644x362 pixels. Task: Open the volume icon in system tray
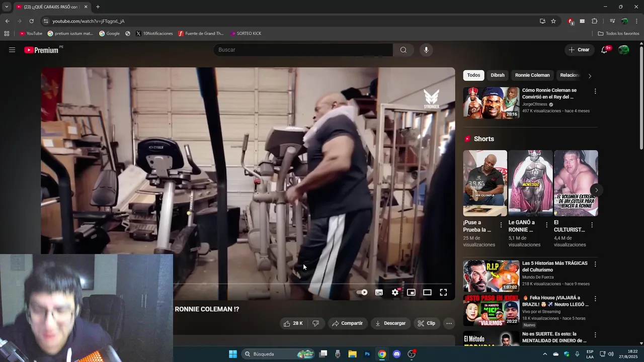click(x=611, y=354)
